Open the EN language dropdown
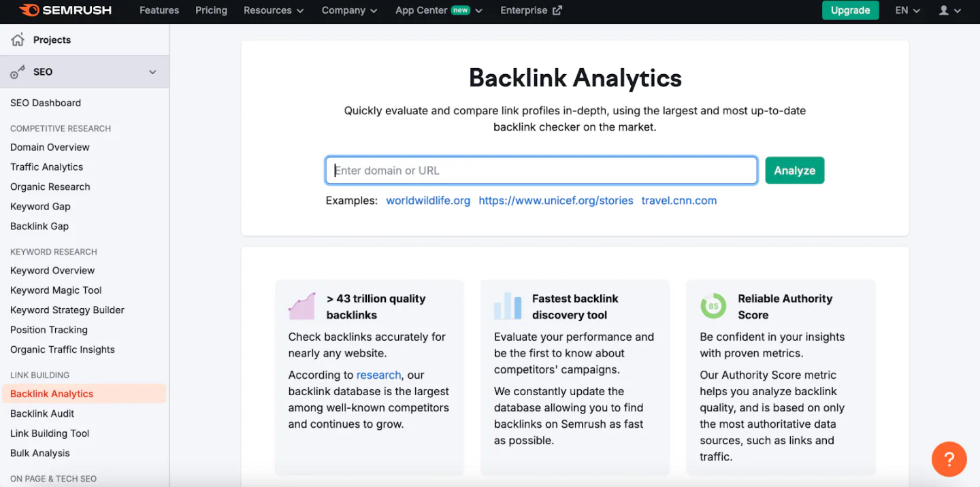Screen dimensions: 980x487 point(908,10)
